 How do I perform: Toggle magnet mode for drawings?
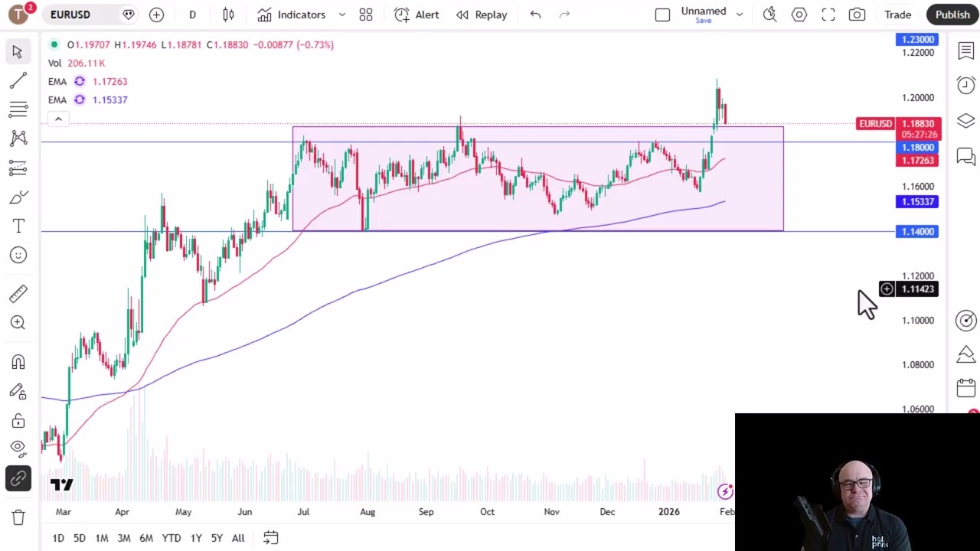18,362
